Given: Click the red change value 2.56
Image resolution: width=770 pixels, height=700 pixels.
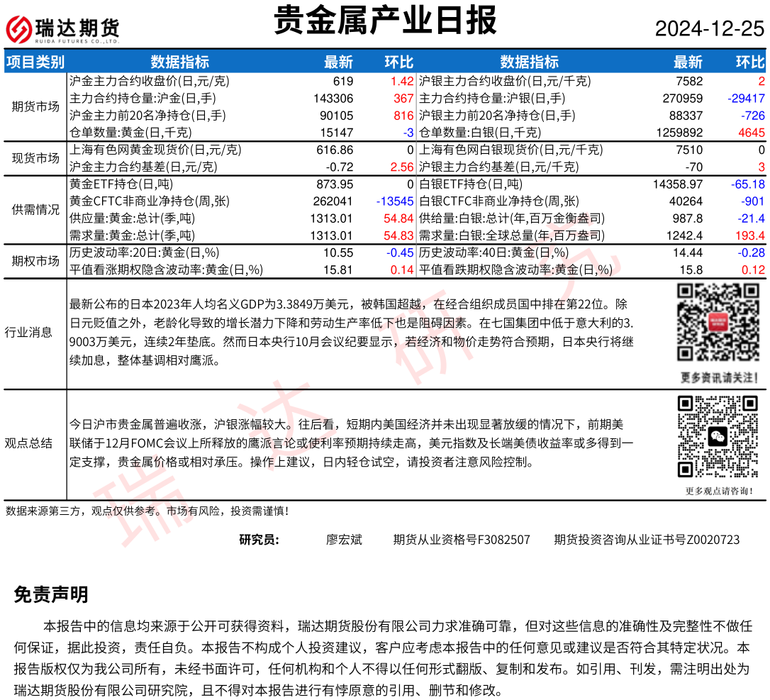Looking at the screenshot, I should pyautogui.click(x=402, y=167).
